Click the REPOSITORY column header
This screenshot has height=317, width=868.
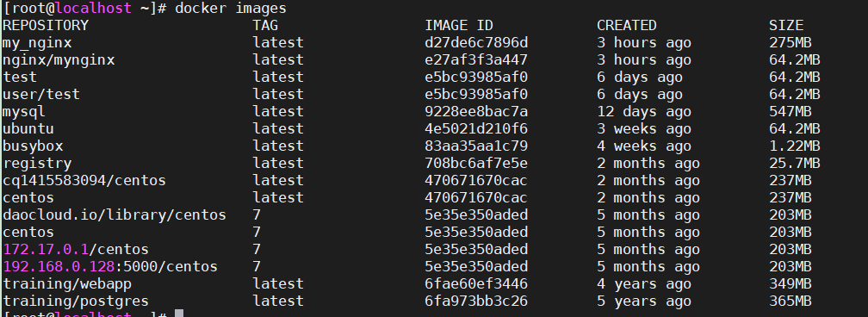tap(46, 26)
